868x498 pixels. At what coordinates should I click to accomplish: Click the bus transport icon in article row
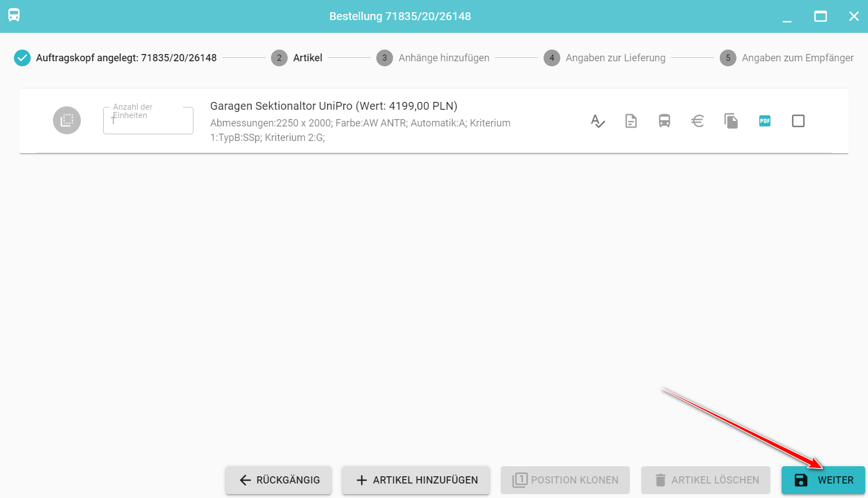[665, 121]
